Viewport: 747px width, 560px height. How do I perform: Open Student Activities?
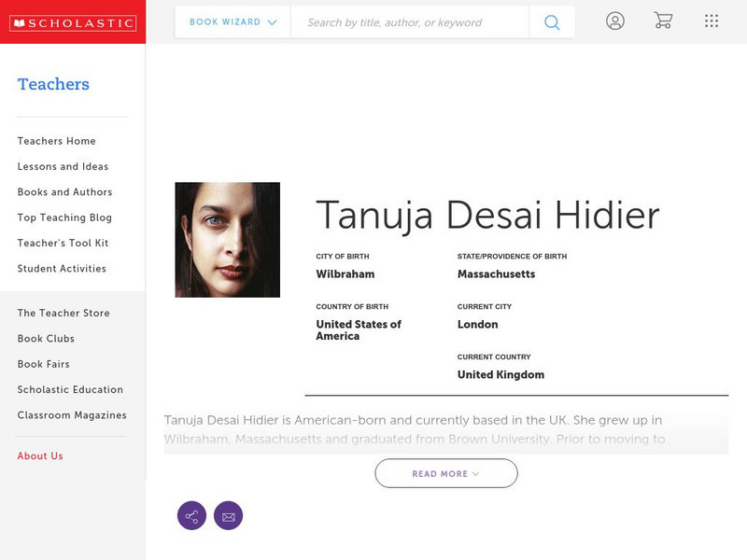62,269
